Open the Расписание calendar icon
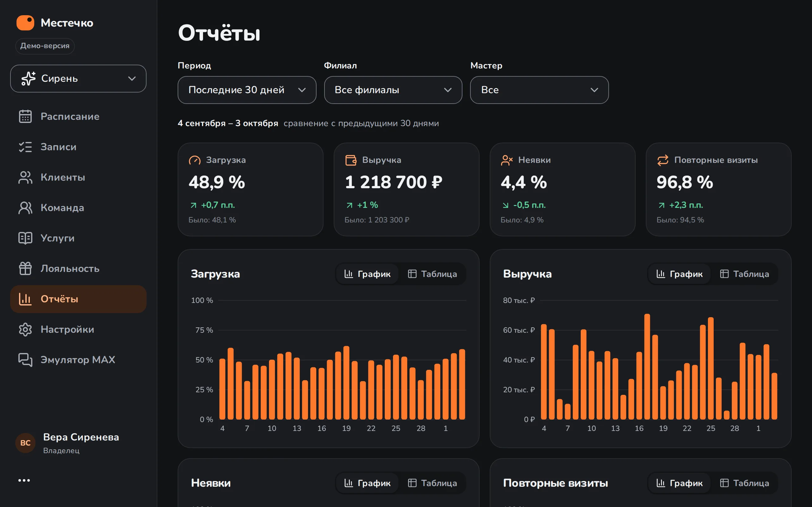 tap(25, 116)
